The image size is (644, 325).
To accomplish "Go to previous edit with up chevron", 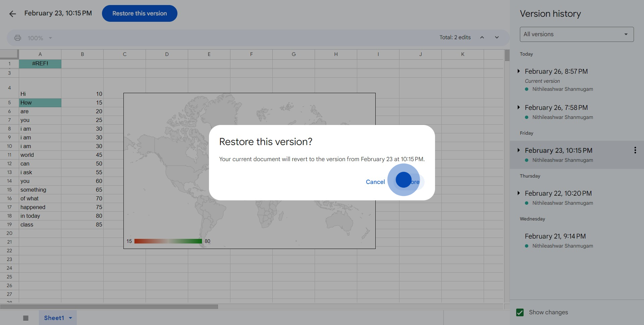I will [x=482, y=38].
